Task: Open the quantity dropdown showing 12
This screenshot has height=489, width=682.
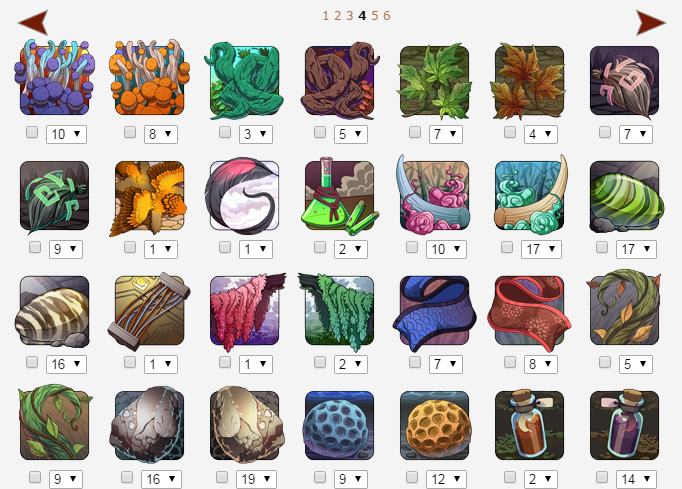Action: 446,479
